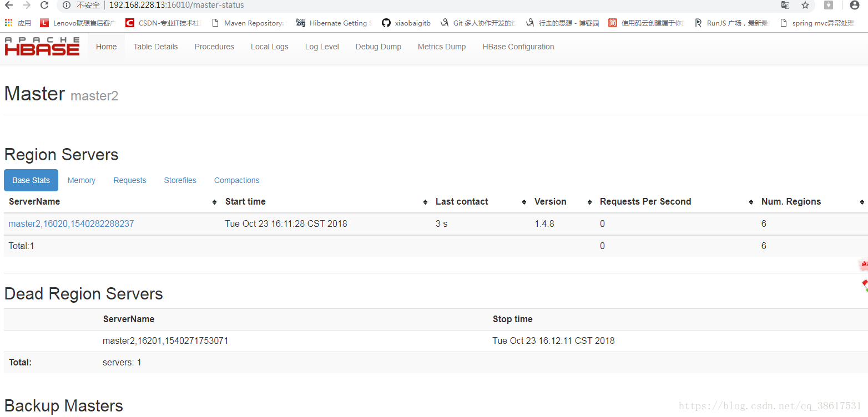Viewport: 868px width, 417px height.
Task: Open the translate page icon
Action: pos(785,5)
